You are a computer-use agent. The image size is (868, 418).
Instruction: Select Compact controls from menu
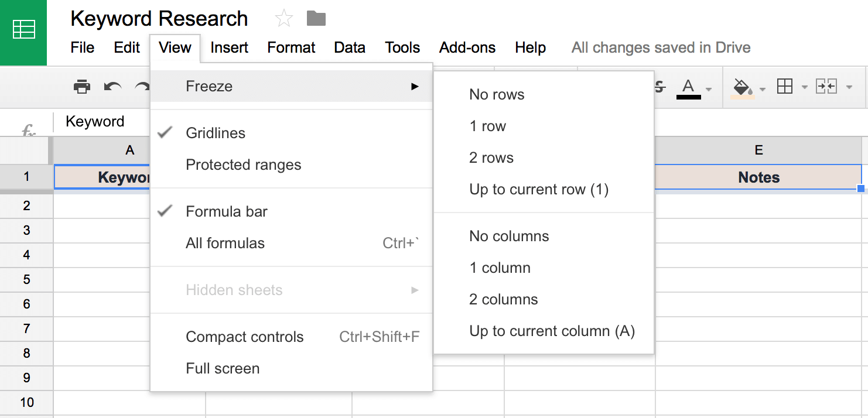pyautogui.click(x=245, y=337)
